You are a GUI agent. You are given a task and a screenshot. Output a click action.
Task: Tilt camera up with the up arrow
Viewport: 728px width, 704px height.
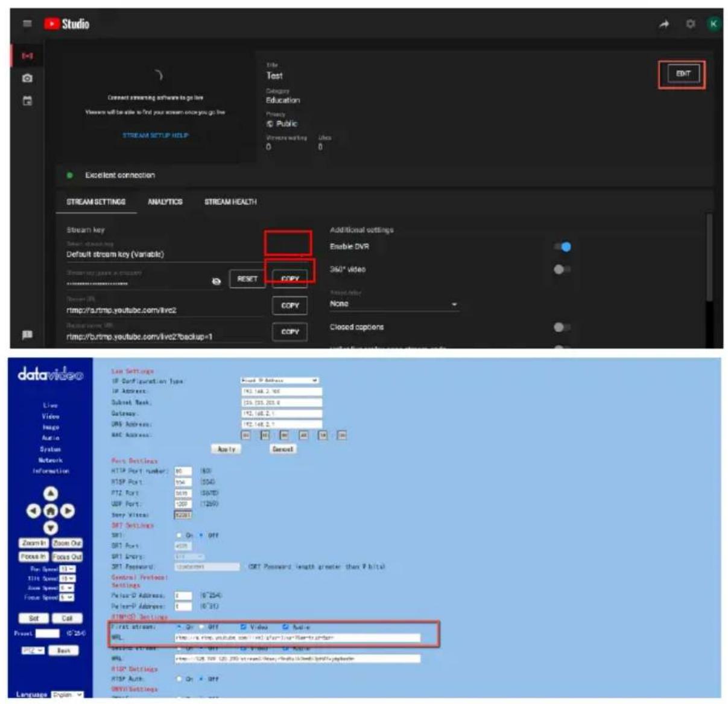pos(51,494)
